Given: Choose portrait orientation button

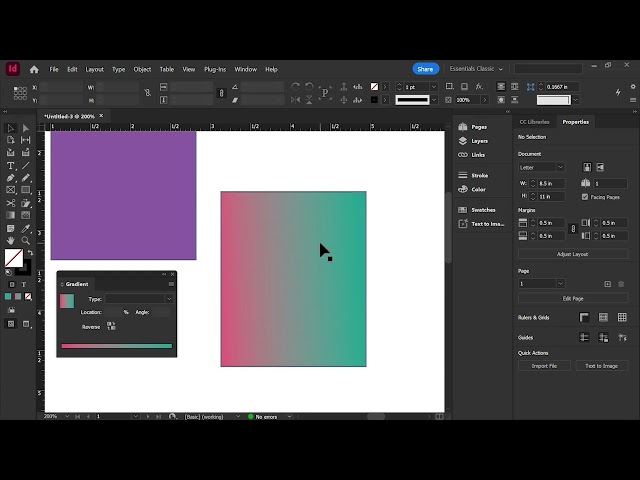Looking at the screenshot, I should 587,167.
